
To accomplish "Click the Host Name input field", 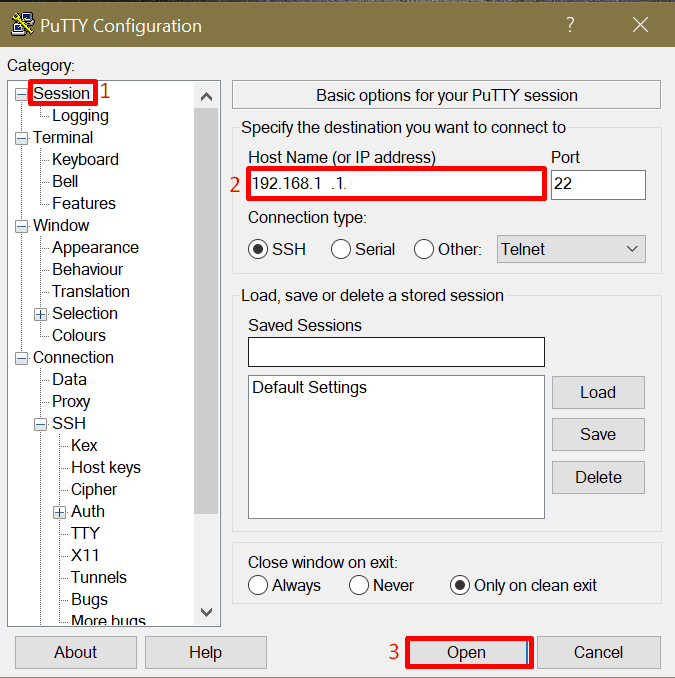I will pyautogui.click(x=396, y=184).
